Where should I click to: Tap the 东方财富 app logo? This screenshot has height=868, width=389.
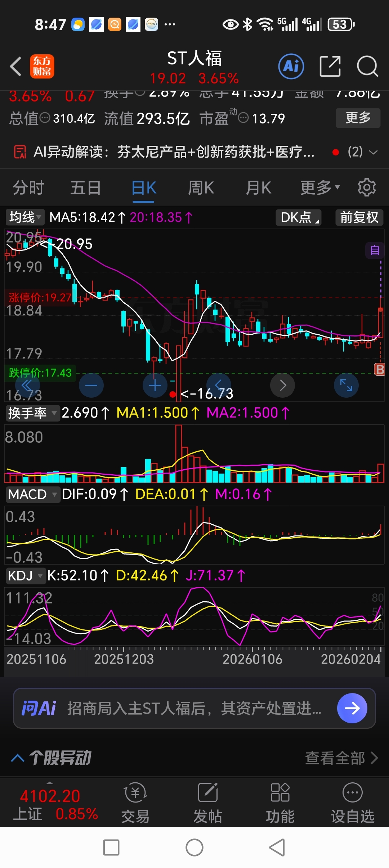pos(42,67)
